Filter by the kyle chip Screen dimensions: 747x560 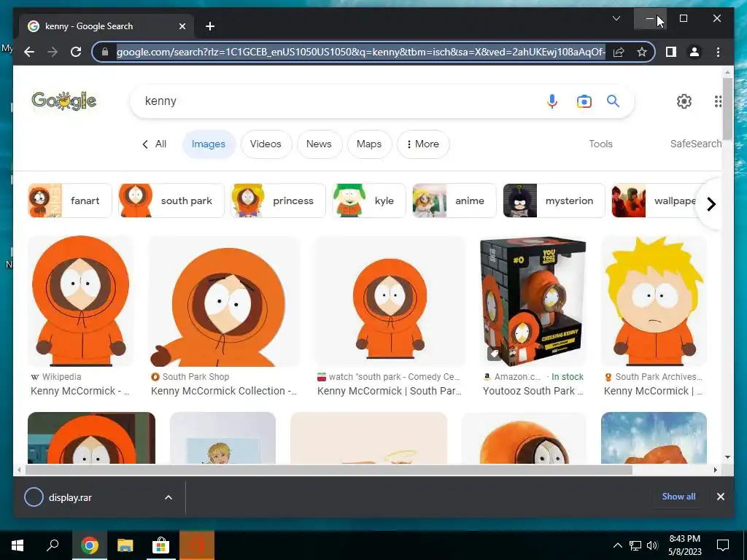[368, 201]
